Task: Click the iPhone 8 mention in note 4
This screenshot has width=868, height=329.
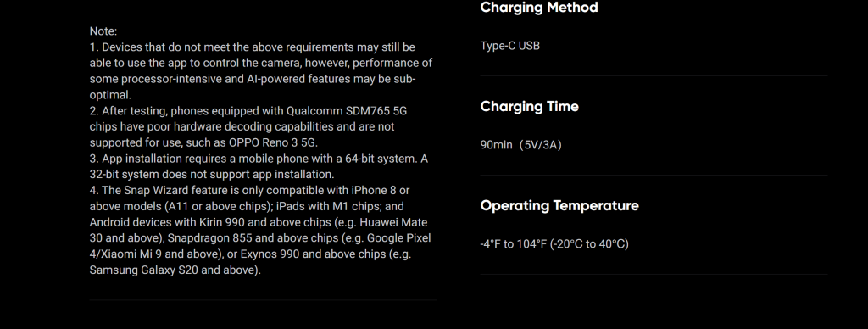Action: click(374, 191)
